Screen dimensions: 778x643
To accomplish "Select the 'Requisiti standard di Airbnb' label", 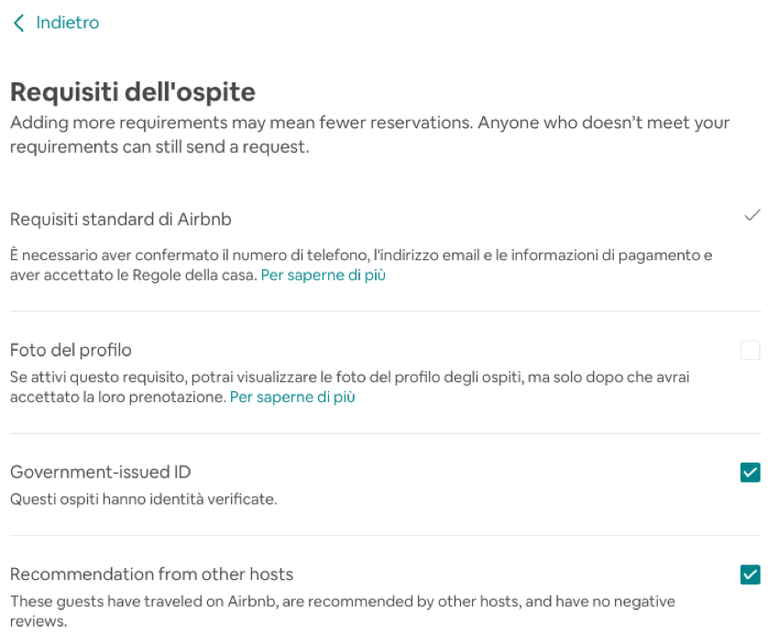I will coord(120,219).
